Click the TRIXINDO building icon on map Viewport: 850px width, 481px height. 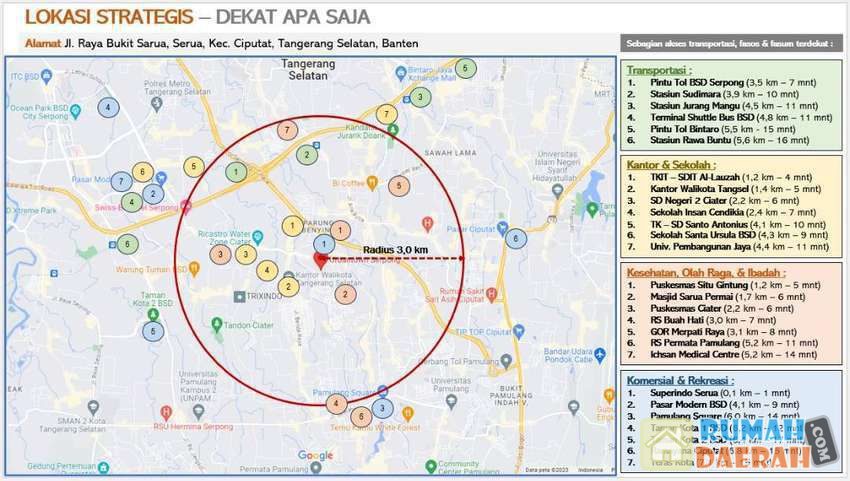click(240, 296)
